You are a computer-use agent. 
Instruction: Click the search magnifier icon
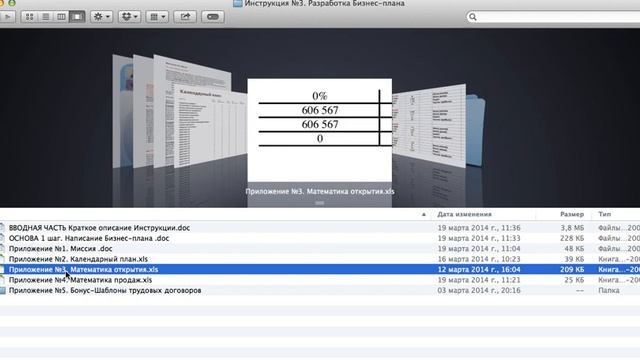point(473,17)
